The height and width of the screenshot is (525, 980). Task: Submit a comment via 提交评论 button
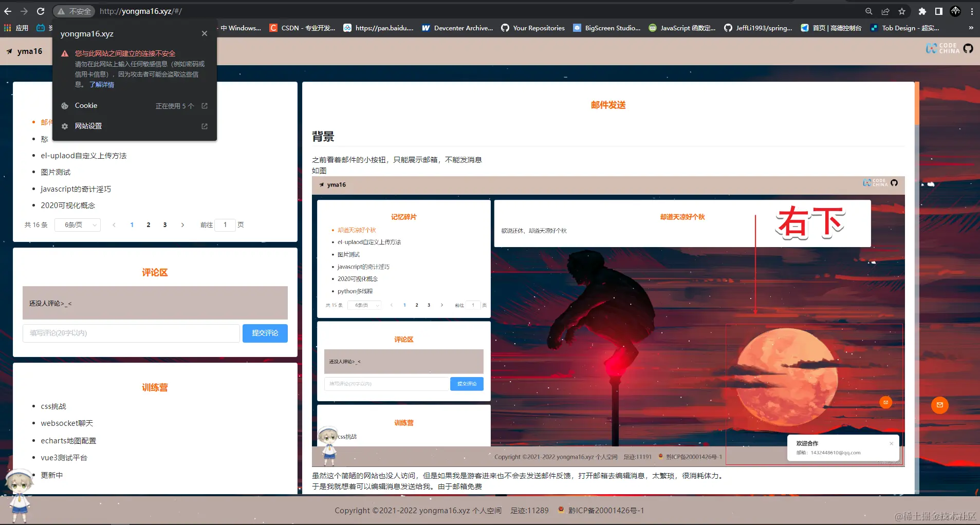(x=265, y=333)
